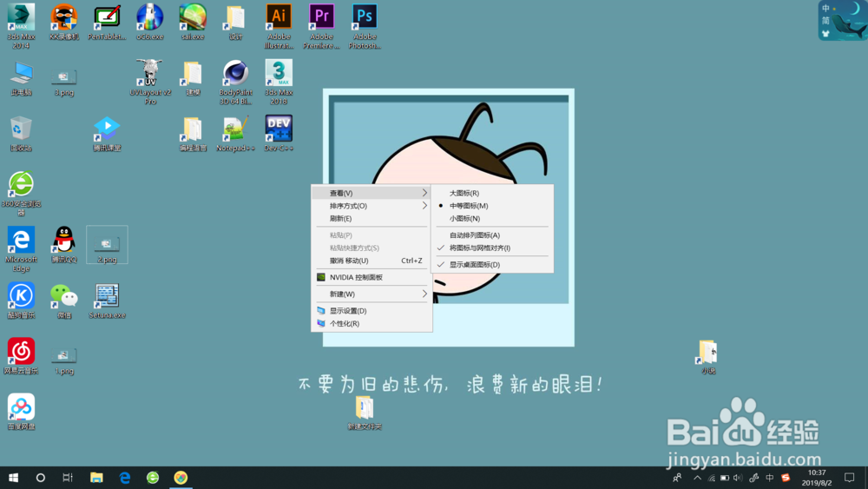
Task: Toggle 自动排列图标(A) auto arrange
Action: click(492, 235)
